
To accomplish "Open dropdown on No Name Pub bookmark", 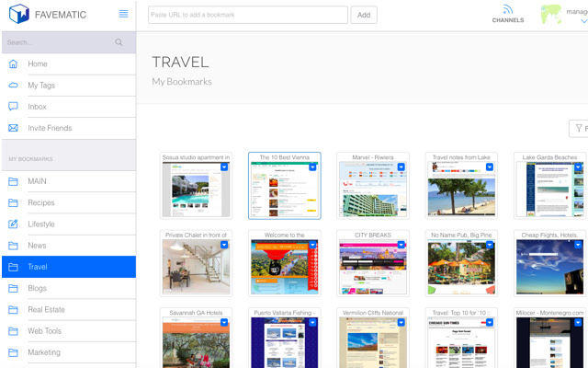I will coord(490,245).
